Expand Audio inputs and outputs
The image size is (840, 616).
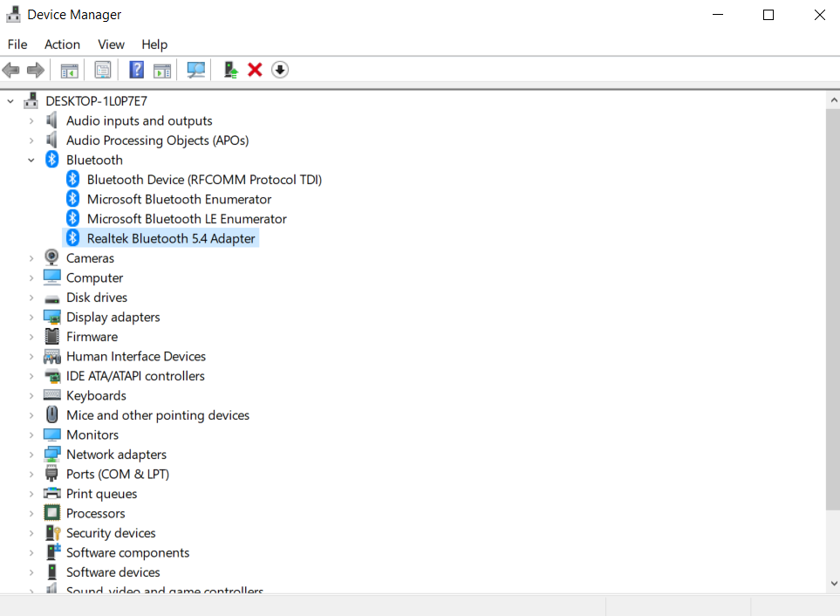[x=31, y=120]
